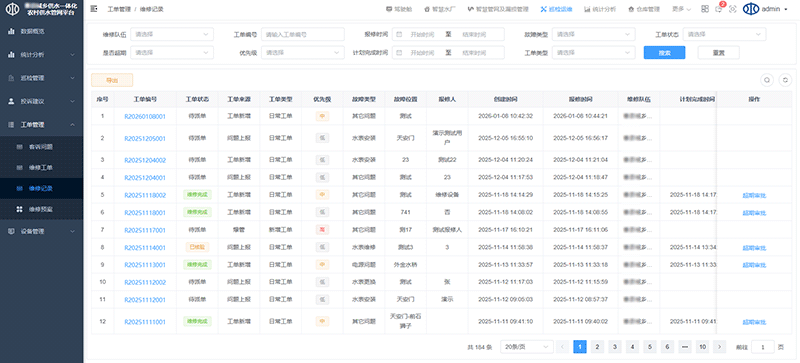
Task: Open notifications with the red badge
Action: 719,9
